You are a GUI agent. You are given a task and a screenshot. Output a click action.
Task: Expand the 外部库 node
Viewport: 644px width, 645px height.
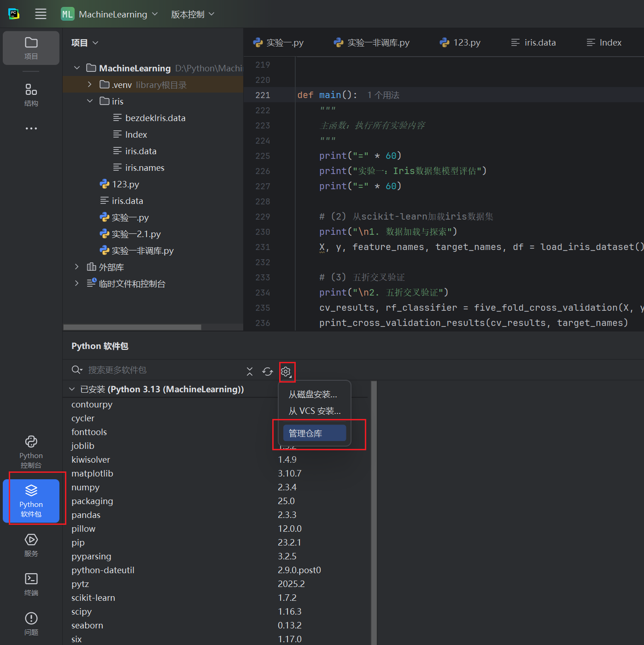click(77, 267)
